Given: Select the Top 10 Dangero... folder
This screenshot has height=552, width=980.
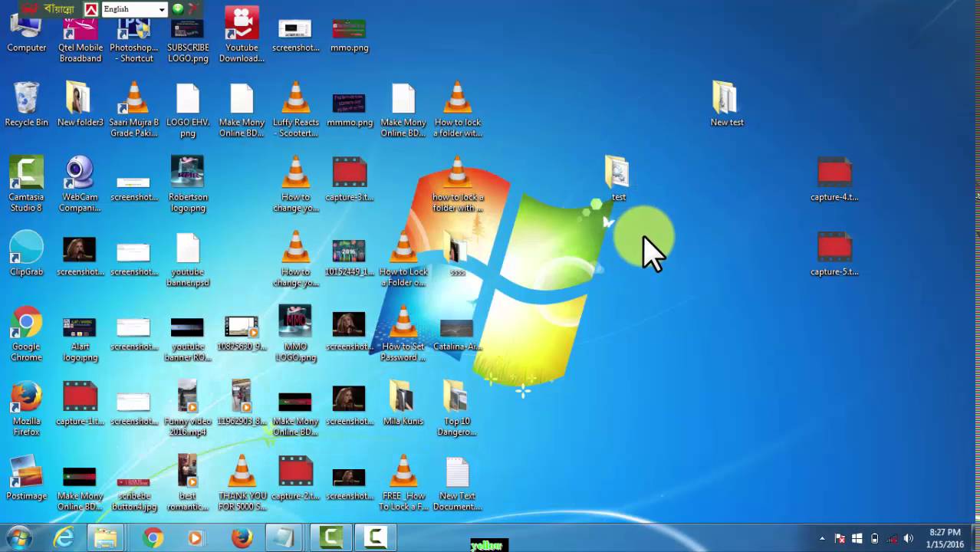Looking at the screenshot, I should click(457, 409).
